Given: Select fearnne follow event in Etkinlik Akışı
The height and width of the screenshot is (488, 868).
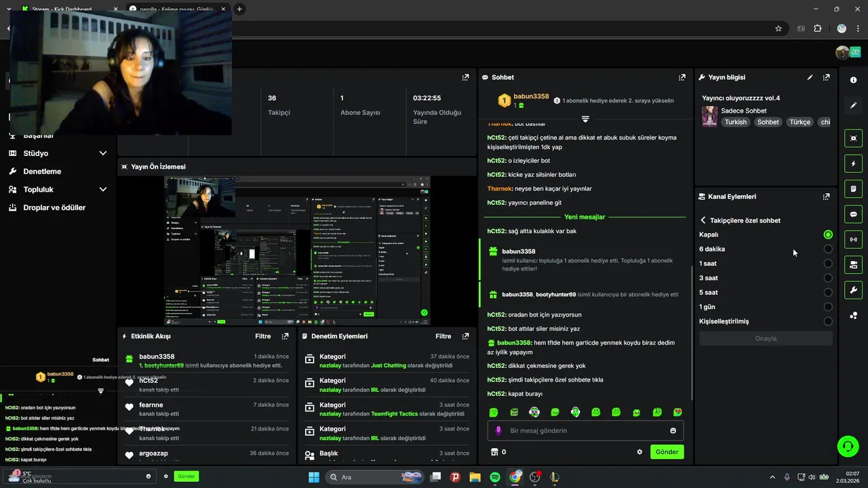Looking at the screenshot, I should click(x=207, y=409).
